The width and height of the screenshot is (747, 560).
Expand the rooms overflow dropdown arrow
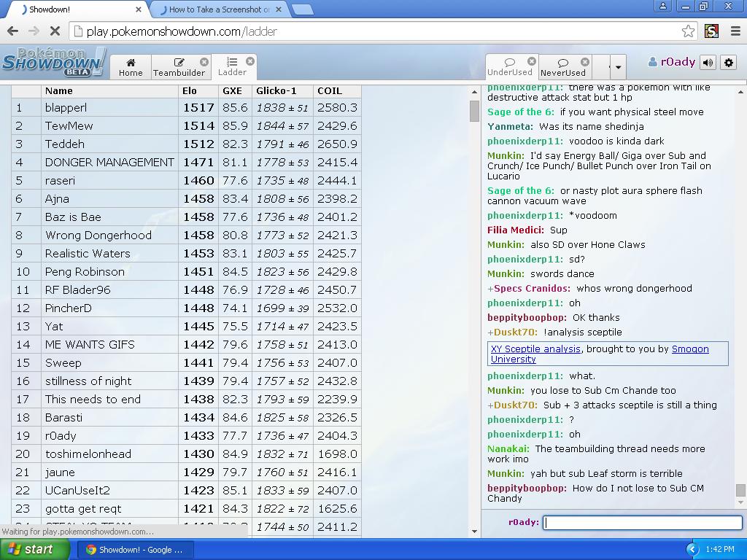(618, 67)
